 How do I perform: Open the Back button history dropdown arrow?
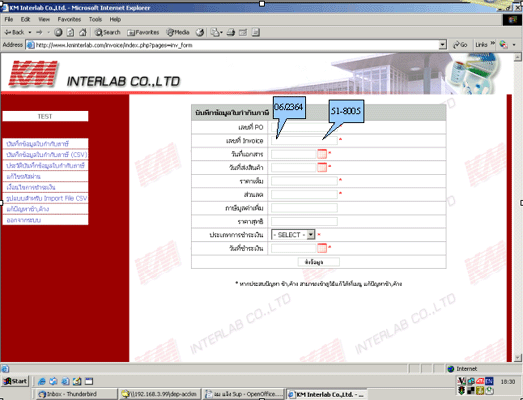30,32
